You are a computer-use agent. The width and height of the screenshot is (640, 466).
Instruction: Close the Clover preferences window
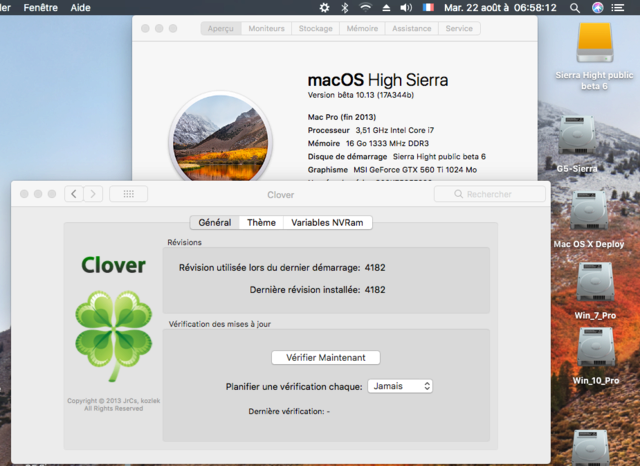point(24,194)
